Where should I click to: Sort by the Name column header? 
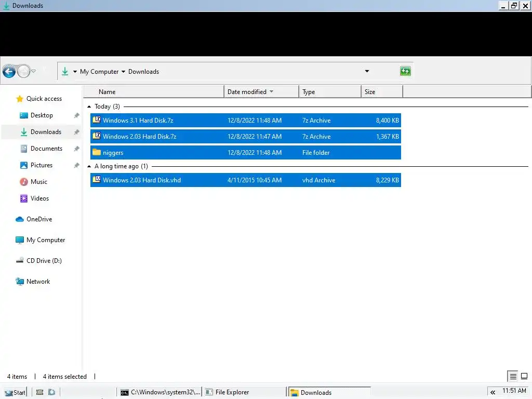point(154,91)
